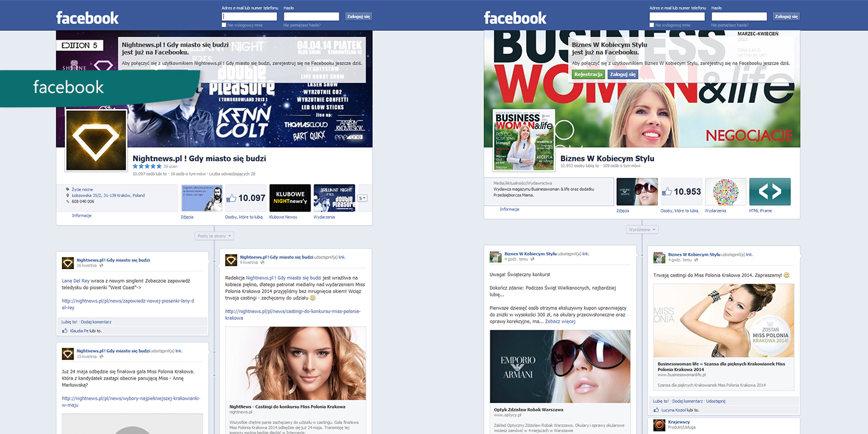
Task: Open the HTML iFrame code-brackets tile
Action: (770, 192)
